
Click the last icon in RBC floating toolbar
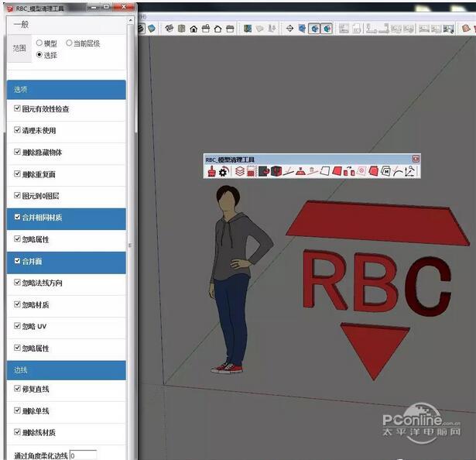click(410, 171)
